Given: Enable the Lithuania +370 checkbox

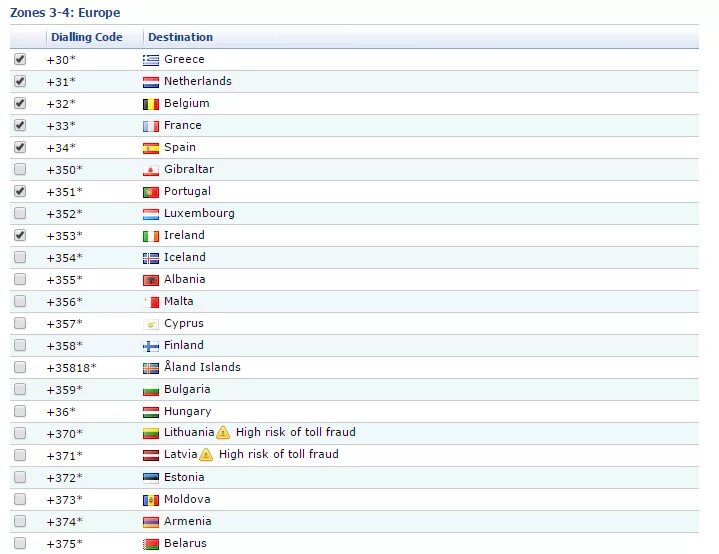Looking at the screenshot, I should coord(20,433).
